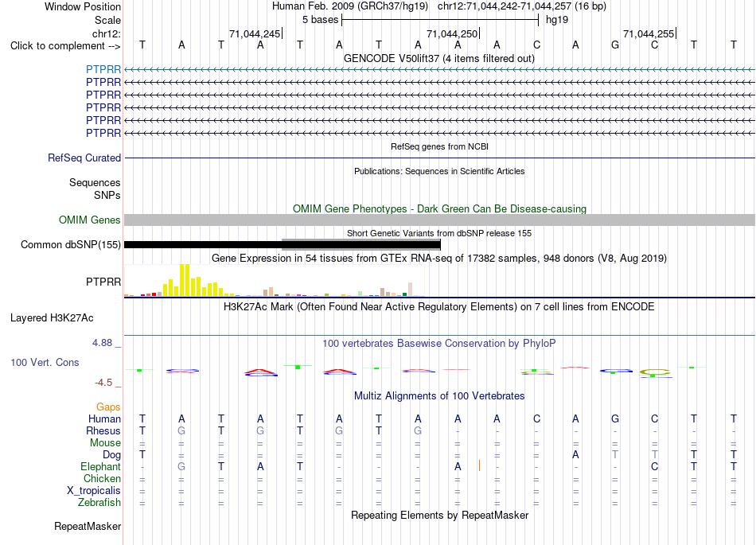Image resolution: width=756 pixels, height=545 pixels.
Task: Click the chr12: base position label
Action: (x=107, y=33)
